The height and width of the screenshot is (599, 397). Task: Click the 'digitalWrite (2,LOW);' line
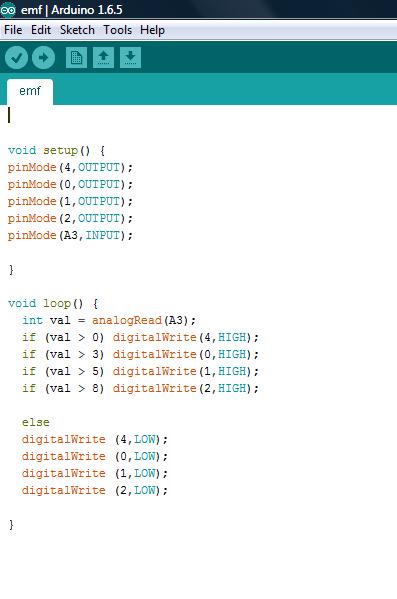pos(95,490)
